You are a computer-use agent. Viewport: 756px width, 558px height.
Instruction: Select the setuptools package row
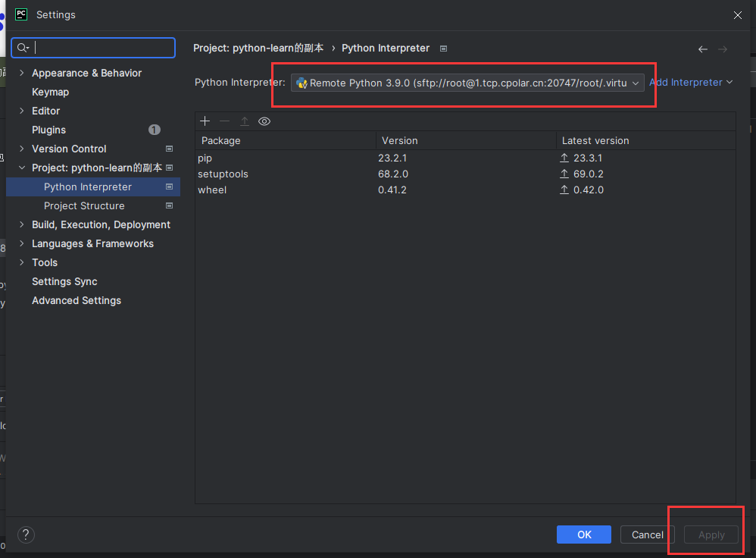pos(223,174)
